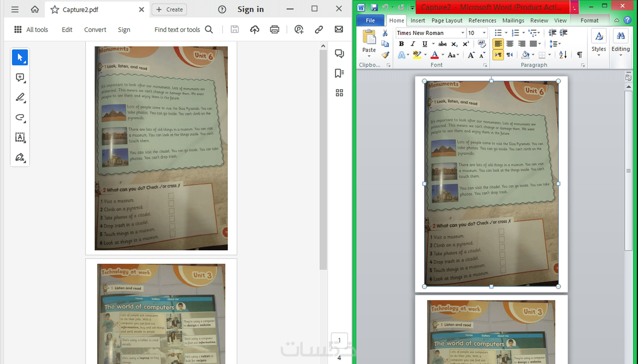Apply superscript in Word
638x364 pixels.
tap(466, 44)
